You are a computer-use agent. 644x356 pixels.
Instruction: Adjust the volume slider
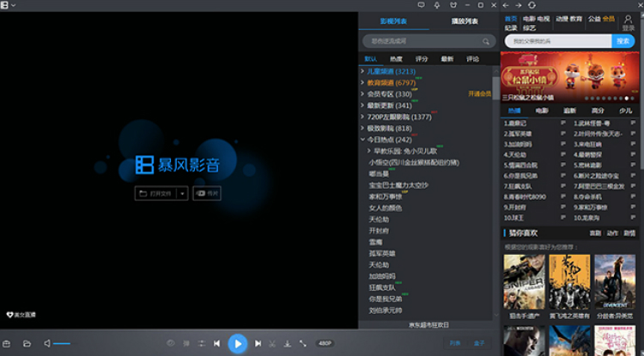coord(62,343)
